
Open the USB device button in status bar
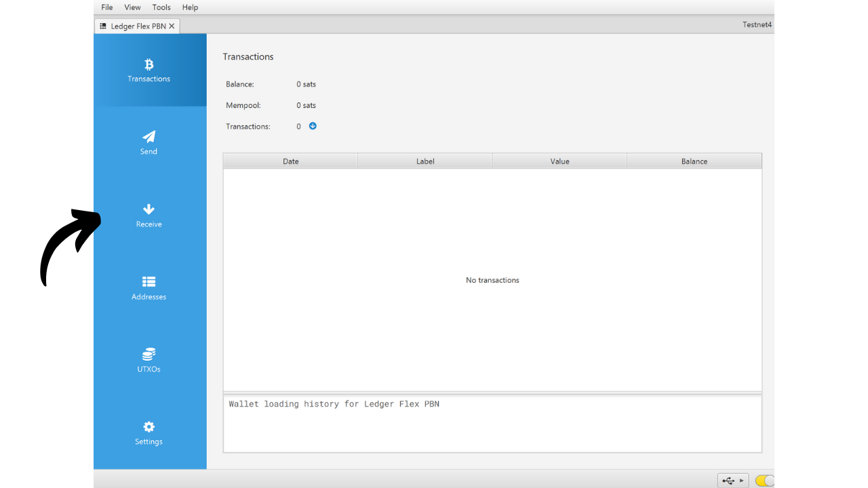732,481
